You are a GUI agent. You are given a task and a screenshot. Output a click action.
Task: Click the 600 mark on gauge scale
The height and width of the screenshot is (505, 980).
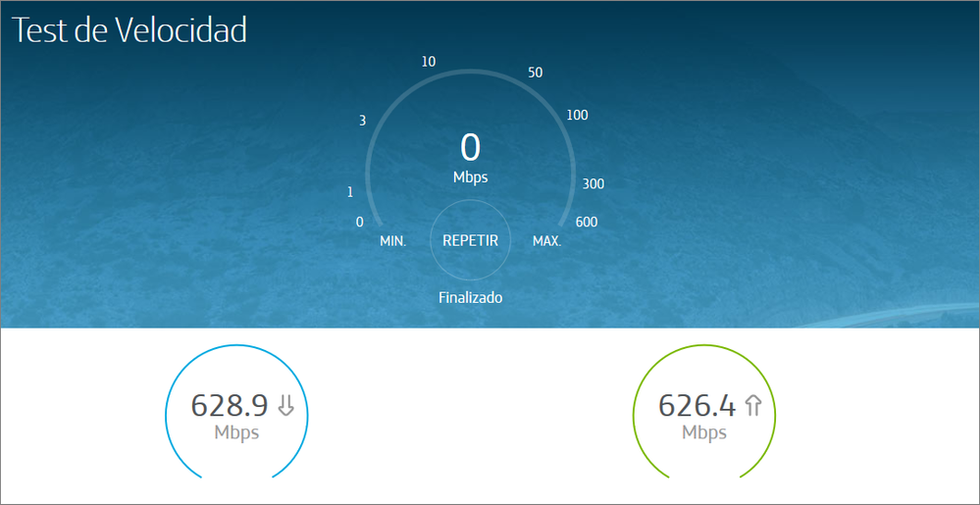587,222
